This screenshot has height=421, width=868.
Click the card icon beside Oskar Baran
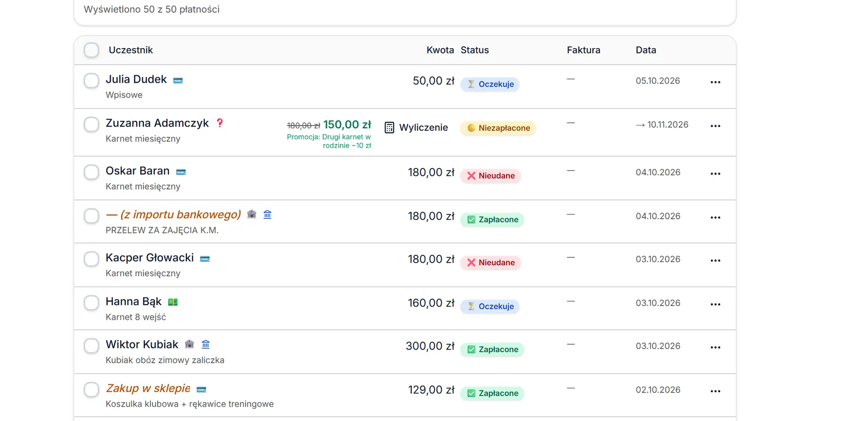[181, 172]
